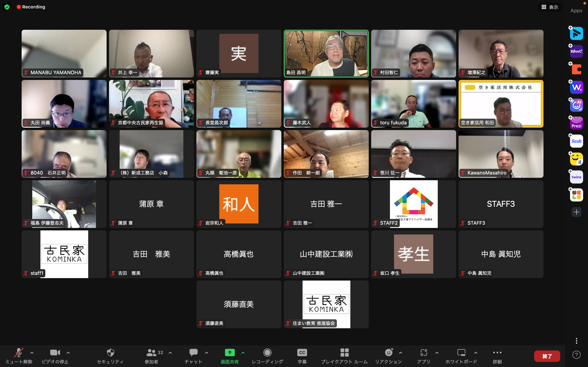This screenshot has width=588, height=367.
Task: Click the plus button to add apps
Action: click(576, 212)
